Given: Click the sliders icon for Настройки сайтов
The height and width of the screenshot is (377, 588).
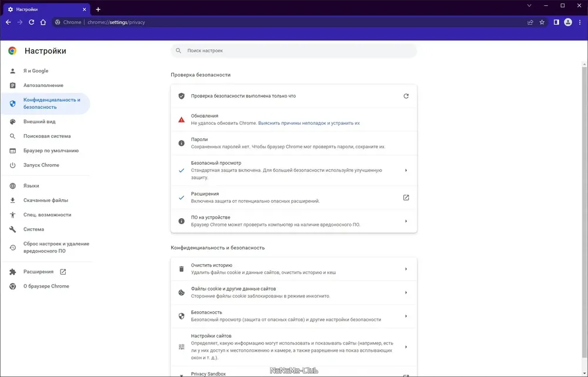Looking at the screenshot, I should tap(182, 347).
